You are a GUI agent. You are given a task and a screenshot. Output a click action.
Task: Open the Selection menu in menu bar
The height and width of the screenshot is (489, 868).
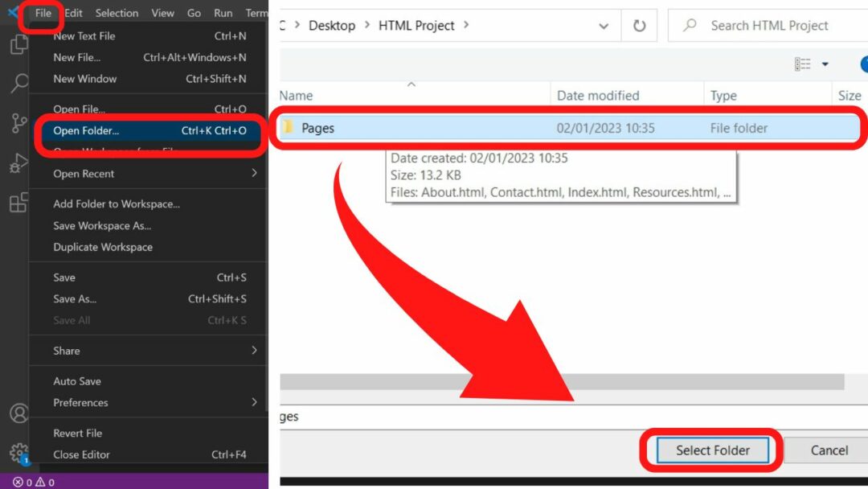117,13
